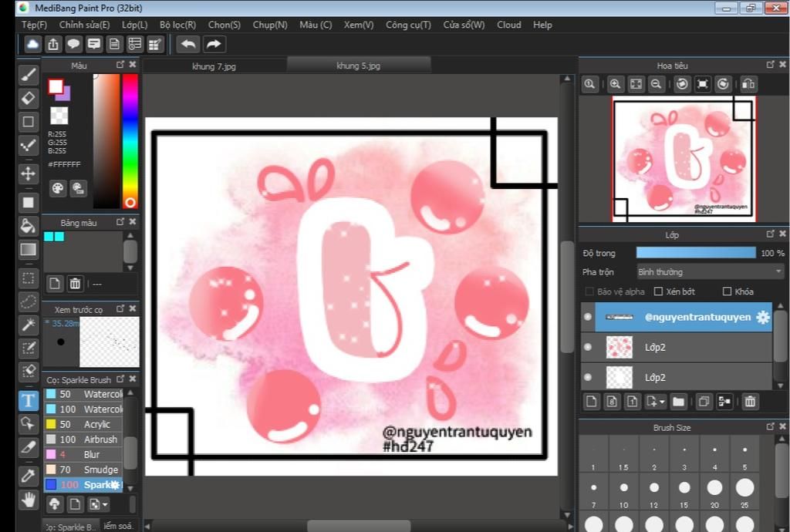Open the Cửa sổ(W) menu
This screenshot has height=532, width=790.
[x=464, y=25]
